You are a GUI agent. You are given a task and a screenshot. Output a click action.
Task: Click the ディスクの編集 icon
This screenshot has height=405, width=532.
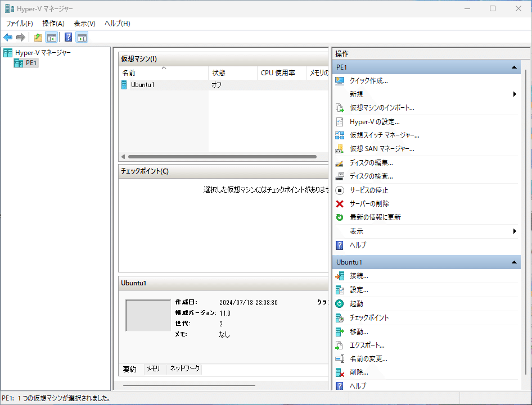340,163
